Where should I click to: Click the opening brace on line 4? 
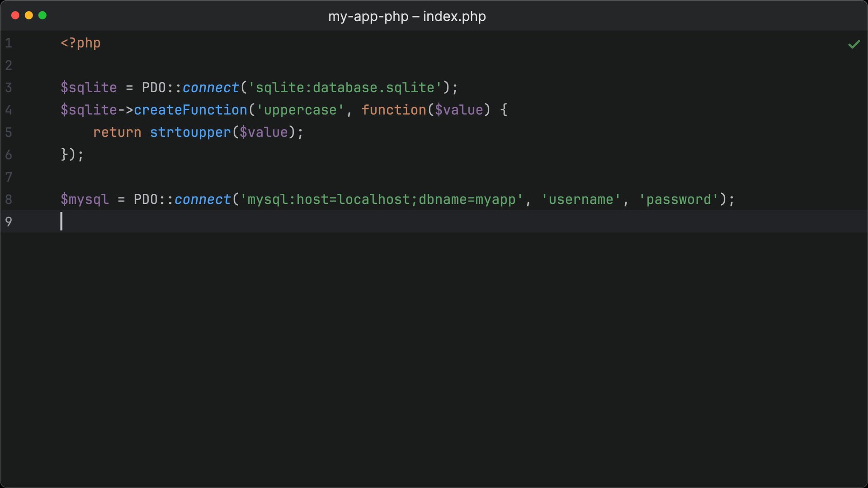tap(504, 110)
